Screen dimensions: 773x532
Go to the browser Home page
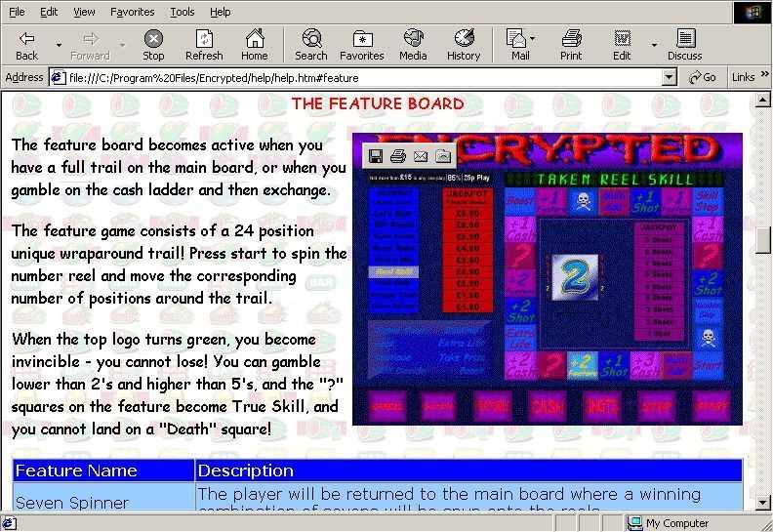coord(254,44)
